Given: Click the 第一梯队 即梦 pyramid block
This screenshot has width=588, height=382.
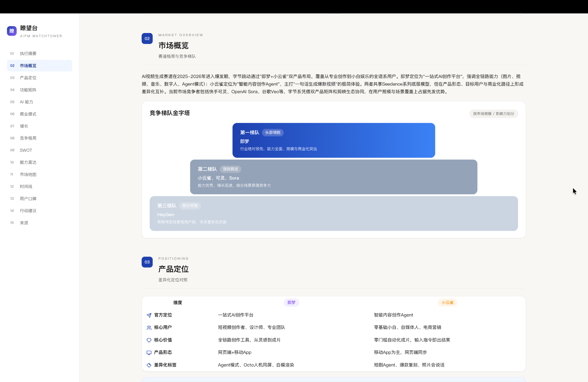Looking at the screenshot, I should (333, 140).
